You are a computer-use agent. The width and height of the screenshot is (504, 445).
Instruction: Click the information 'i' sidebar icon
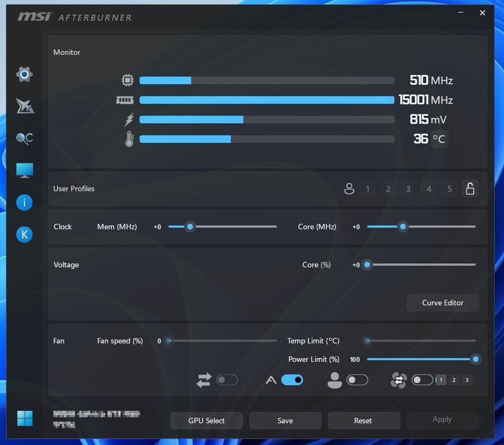[24, 202]
